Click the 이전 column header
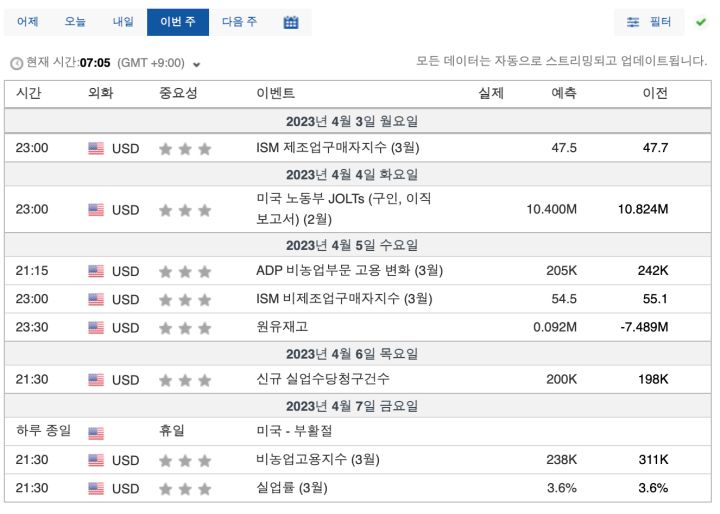 [655, 93]
